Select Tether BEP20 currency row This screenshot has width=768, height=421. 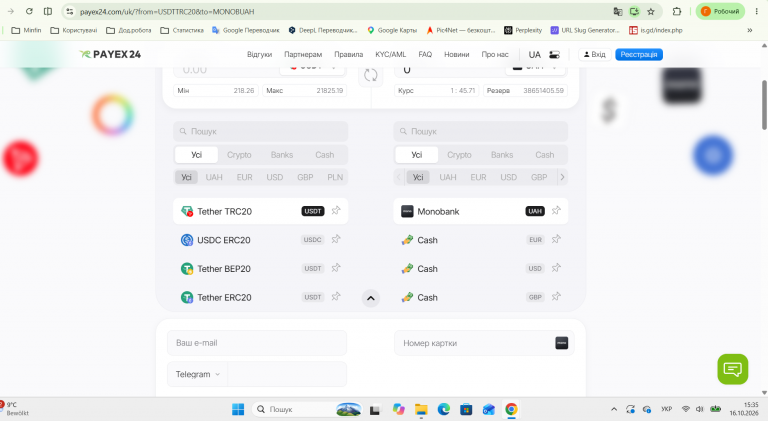[x=261, y=268]
